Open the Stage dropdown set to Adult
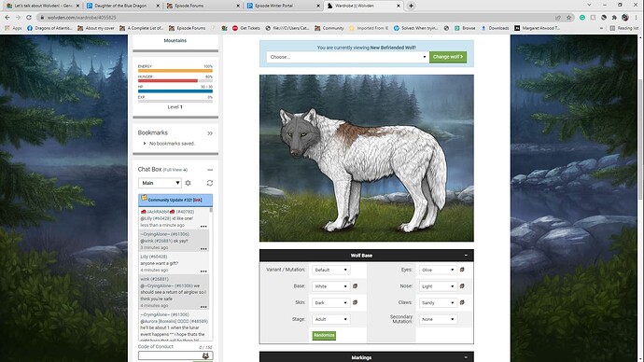 pyautogui.click(x=331, y=319)
